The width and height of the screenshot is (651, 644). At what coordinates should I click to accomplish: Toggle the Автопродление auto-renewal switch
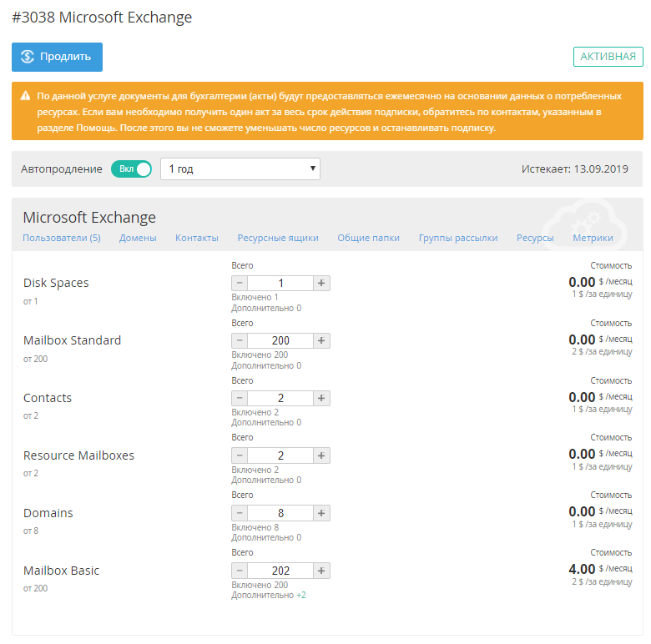pyautogui.click(x=131, y=169)
